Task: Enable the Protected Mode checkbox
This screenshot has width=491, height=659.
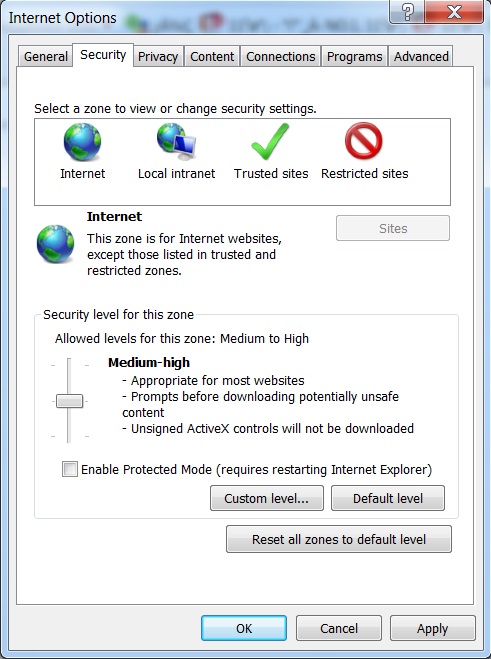Action: 70,469
